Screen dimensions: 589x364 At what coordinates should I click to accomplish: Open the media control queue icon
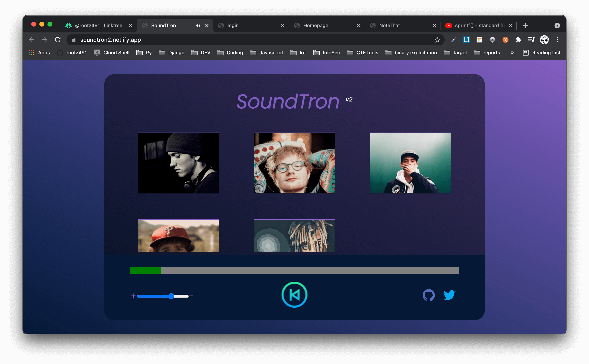531,40
